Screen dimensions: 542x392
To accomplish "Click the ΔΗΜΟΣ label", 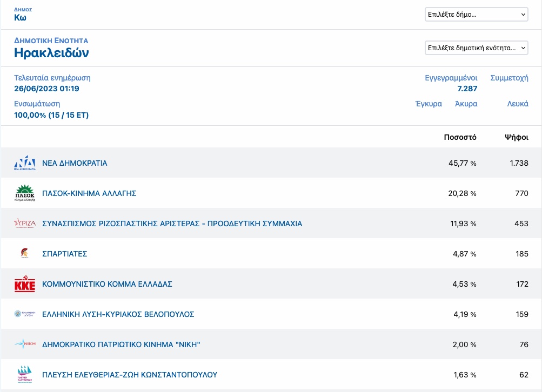I will point(23,10).
